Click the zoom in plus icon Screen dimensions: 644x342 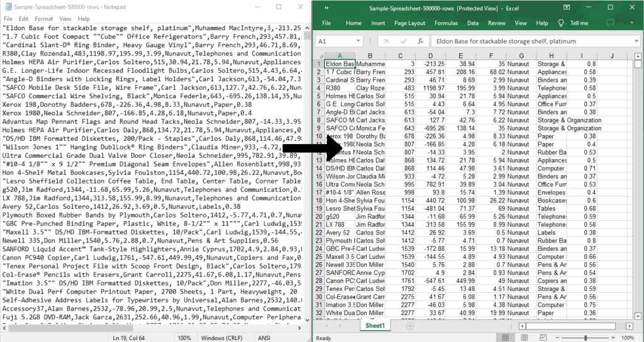click(x=612, y=338)
